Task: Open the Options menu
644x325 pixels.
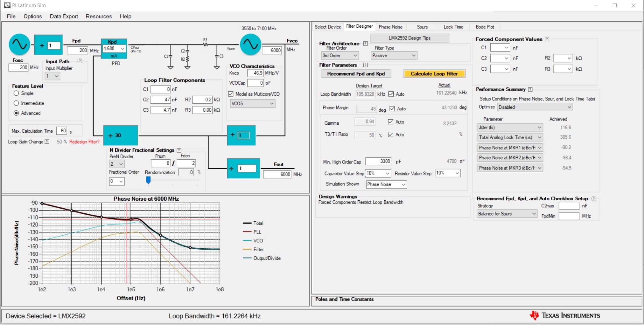Action: coord(32,16)
